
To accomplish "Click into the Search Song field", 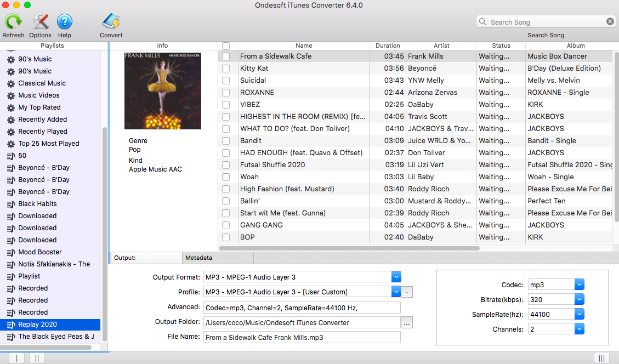I will click(x=546, y=22).
